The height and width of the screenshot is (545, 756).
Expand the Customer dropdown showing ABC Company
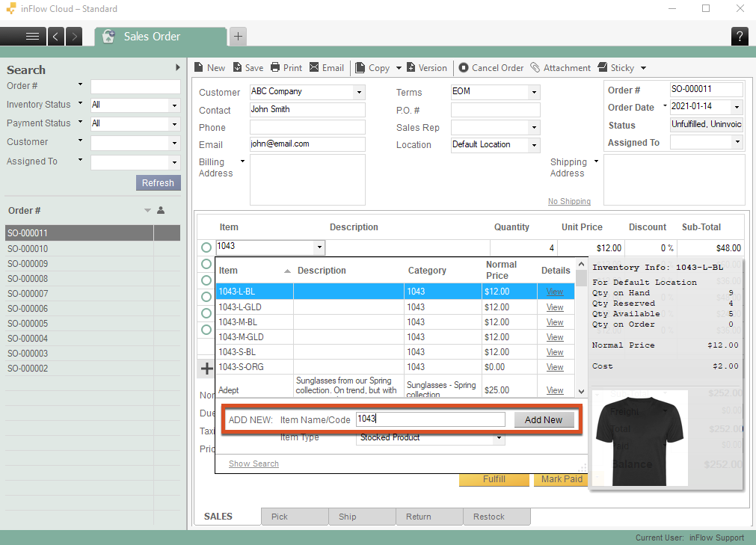359,92
